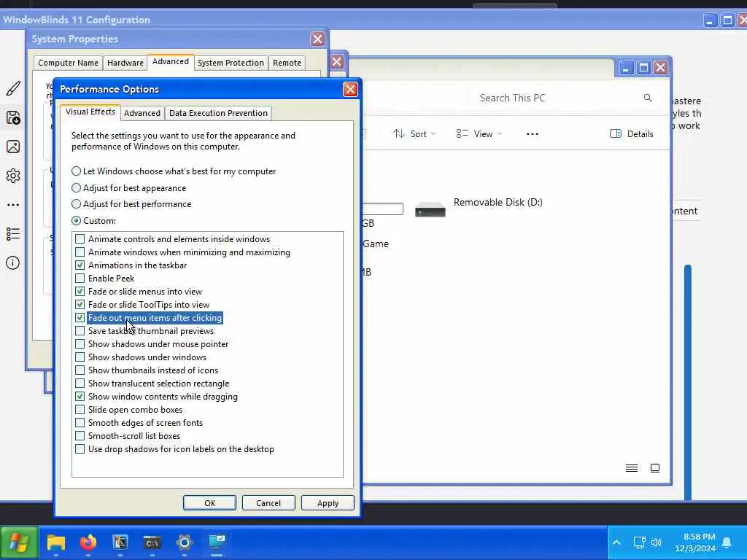Enable Animate windows when minimizing and maximizing
The width and height of the screenshot is (747, 560).
click(80, 252)
